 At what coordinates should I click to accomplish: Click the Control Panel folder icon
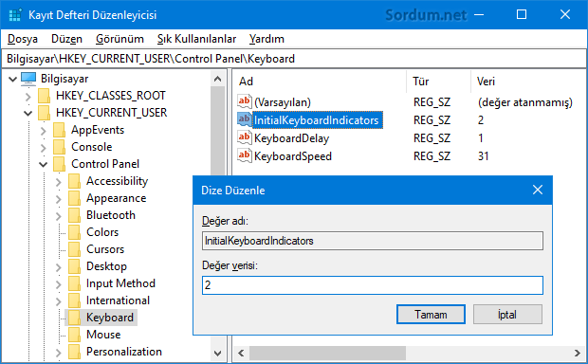pos(59,164)
